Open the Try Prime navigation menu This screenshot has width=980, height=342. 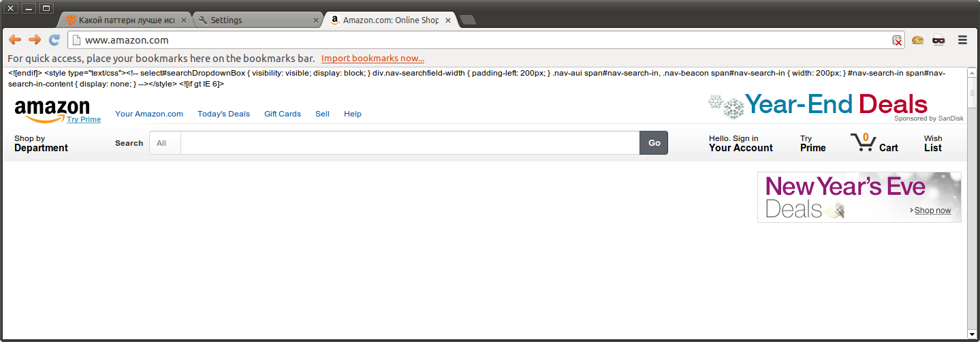pos(813,143)
